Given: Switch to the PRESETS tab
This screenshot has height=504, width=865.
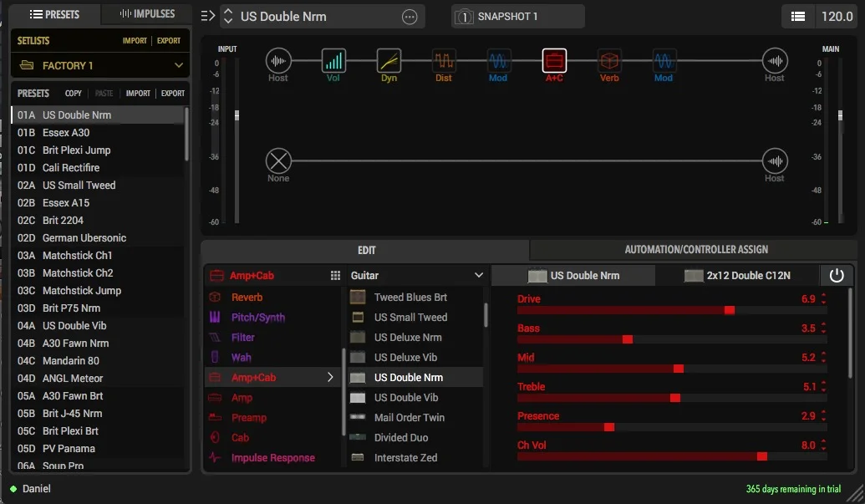Looking at the screenshot, I should (x=54, y=14).
